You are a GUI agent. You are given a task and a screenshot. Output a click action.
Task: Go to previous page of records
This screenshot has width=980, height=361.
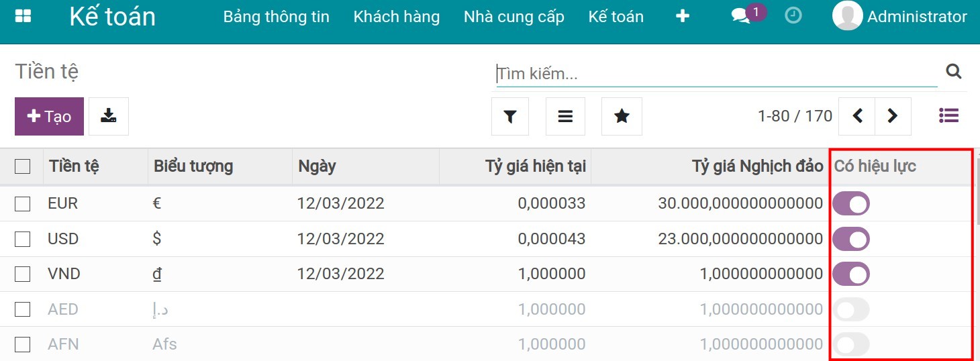click(x=857, y=116)
